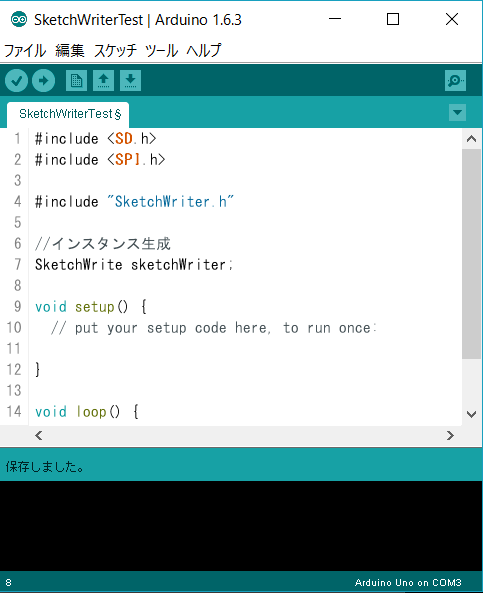The image size is (483, 593).
Task: Open the 編集 menu
Action: [x=70, y=50]
